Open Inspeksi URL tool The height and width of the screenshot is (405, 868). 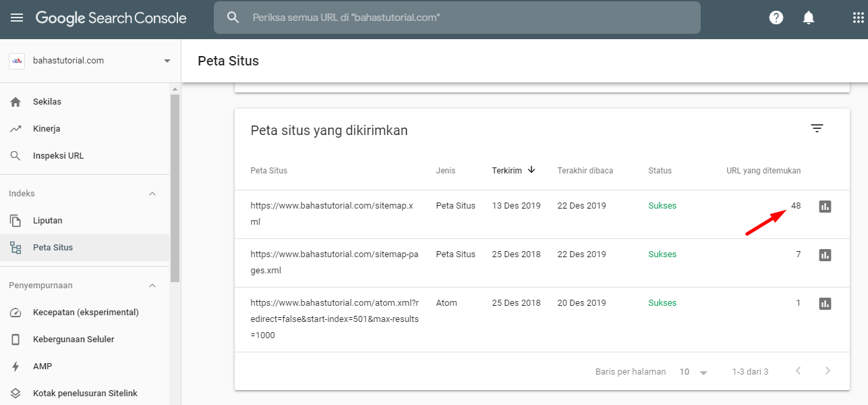click(85, 156)
